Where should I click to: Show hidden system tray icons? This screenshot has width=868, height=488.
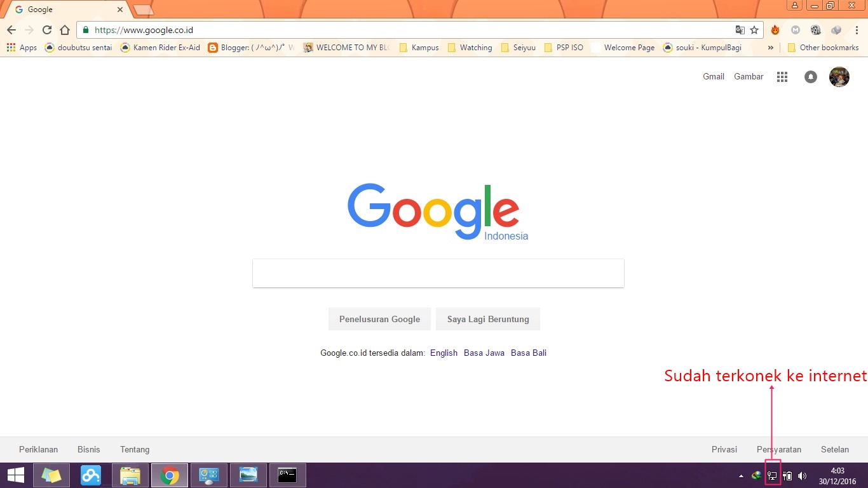pos(741,475)
